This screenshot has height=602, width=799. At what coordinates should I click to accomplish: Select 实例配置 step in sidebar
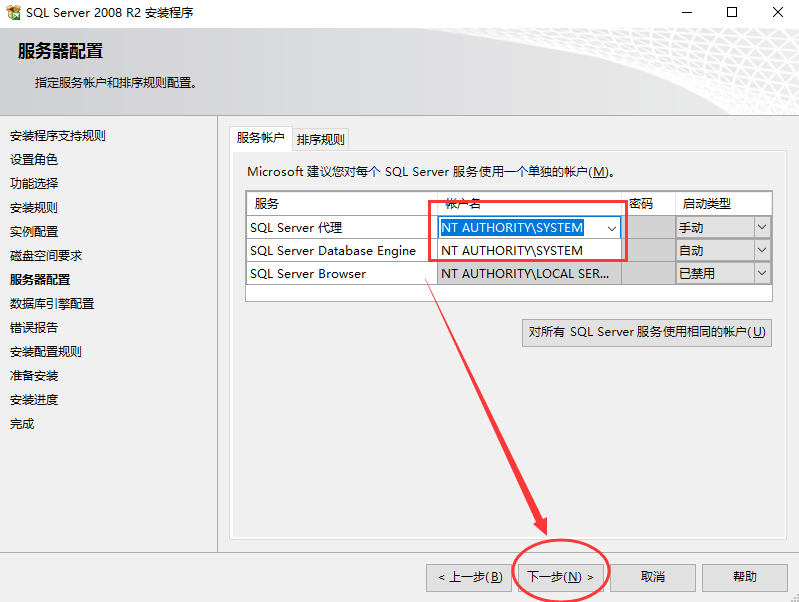(x=34, y=231)
